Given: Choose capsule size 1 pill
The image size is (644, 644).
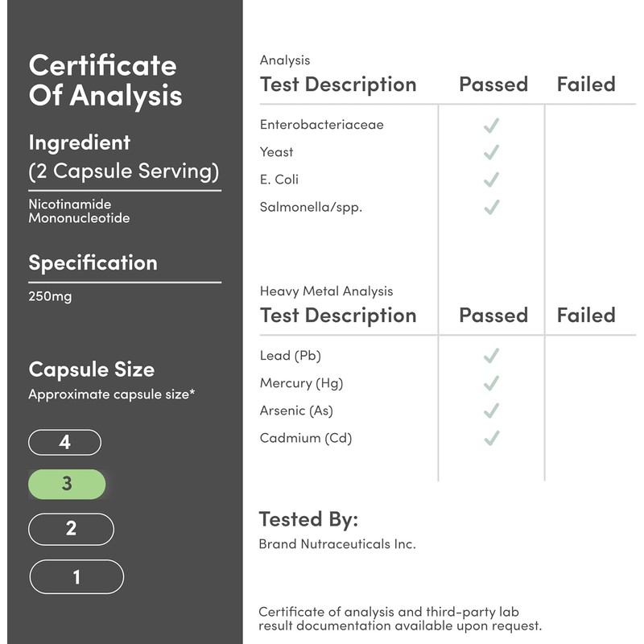Looking at the screenshot, I should pyautogui.click(x=76, y=576).
